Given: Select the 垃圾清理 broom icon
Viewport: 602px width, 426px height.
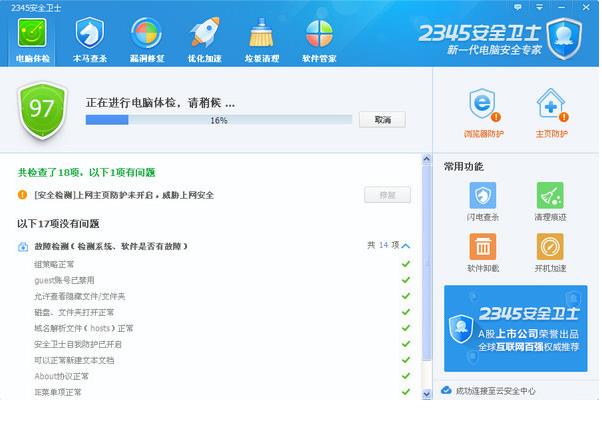Looking at the screenshot, I should point(262,39).
